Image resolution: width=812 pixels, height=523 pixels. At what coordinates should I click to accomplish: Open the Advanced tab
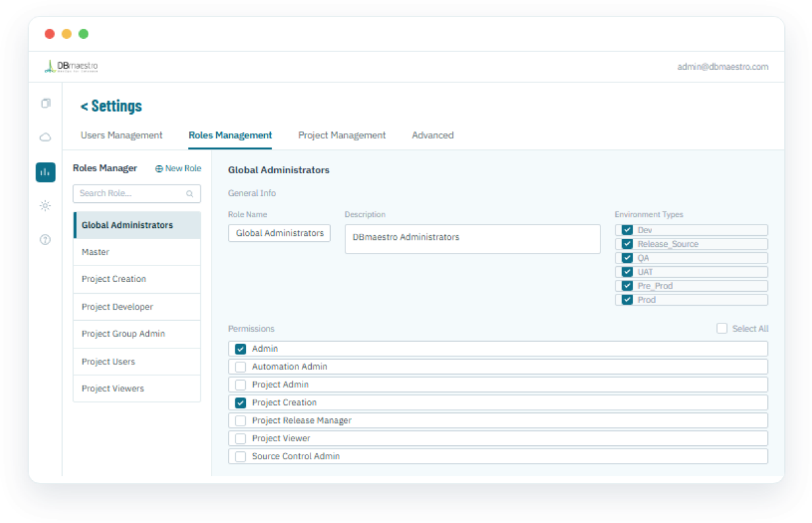pyautogui.click(x=432, y=135)
